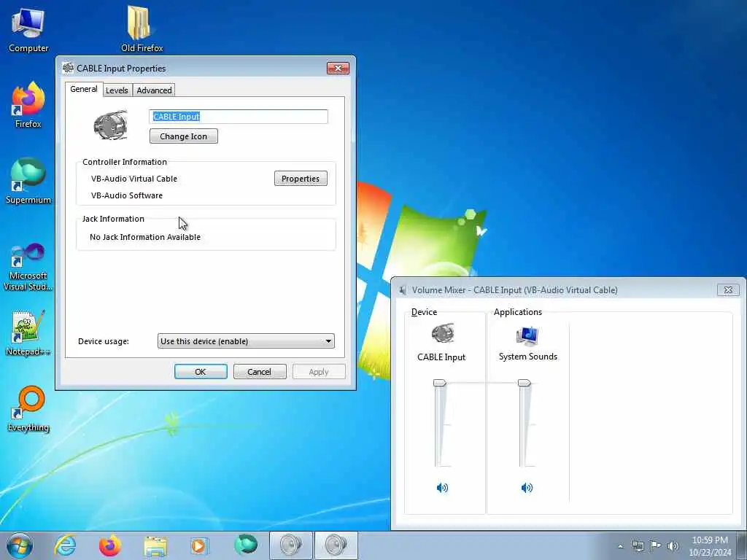747x560 pixels.
Task: Click the VB-Audio Virtual Cable text
Action: [x=134, y=179]
